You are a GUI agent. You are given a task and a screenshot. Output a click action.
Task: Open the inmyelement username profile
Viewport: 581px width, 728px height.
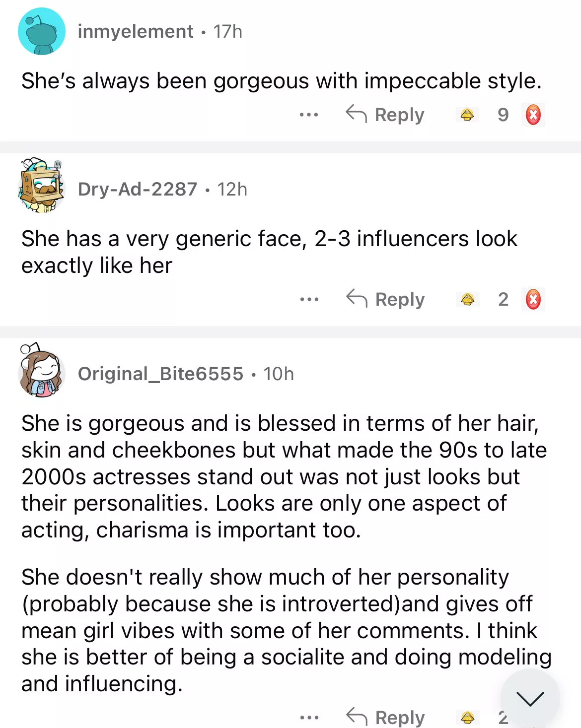pyautogui.click(x=136, y=32)
